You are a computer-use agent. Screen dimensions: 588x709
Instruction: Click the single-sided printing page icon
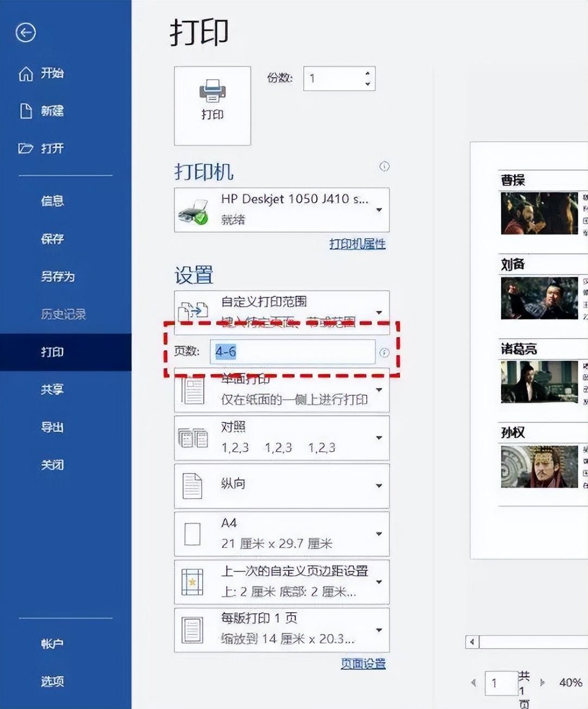tap(193, 391)
